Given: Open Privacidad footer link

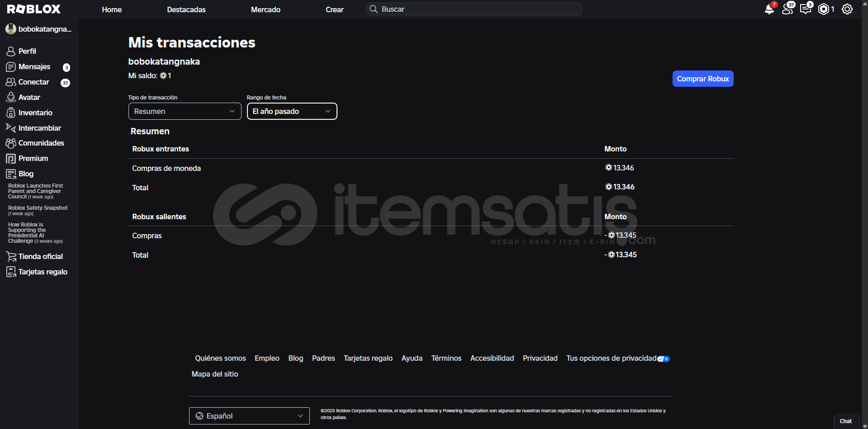Looking at the screenshot, I should 540,358.
